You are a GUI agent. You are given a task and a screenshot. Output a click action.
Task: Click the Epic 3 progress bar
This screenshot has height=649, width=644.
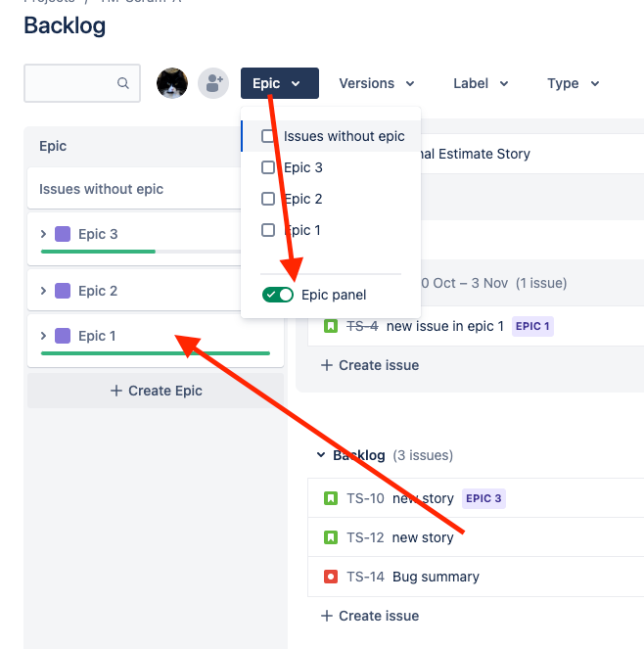click(141, 252)
